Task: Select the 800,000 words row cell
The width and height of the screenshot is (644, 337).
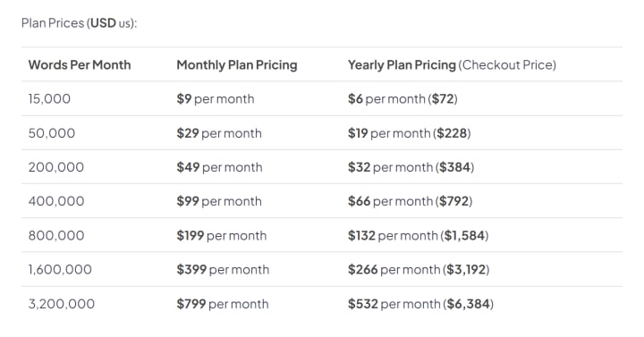Action: [x=56, y=236]
